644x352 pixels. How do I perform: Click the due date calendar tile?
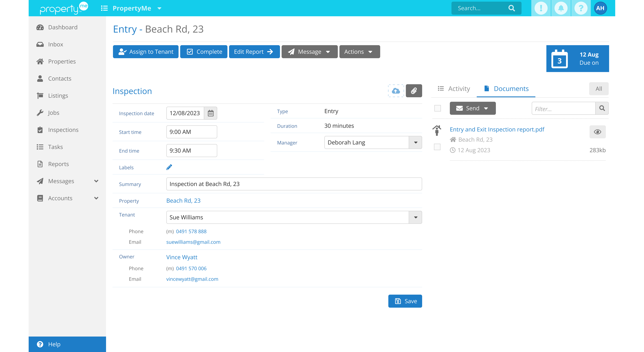click(x=577, y=59)
